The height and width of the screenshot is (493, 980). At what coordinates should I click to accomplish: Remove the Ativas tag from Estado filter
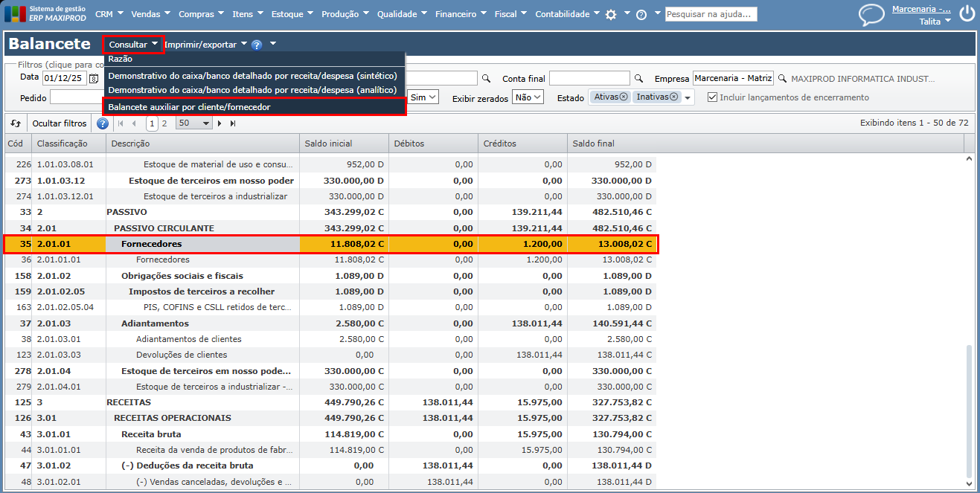[624, 97]
